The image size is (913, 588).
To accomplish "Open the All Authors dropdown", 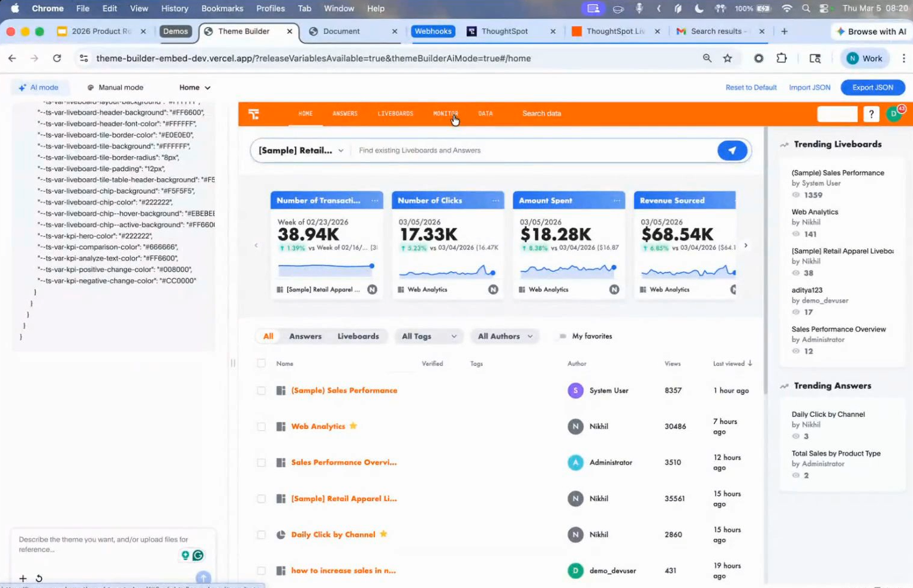I will [504, 336].
